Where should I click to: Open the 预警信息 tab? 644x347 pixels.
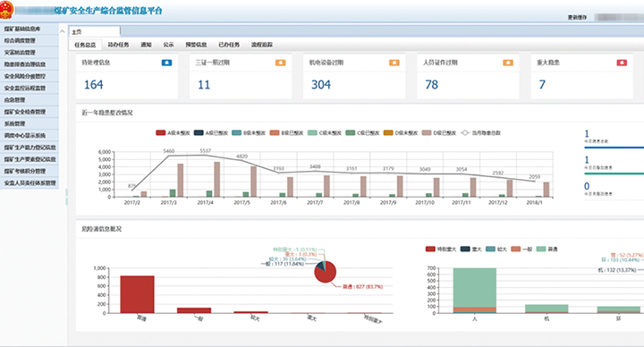coord(196,45)
